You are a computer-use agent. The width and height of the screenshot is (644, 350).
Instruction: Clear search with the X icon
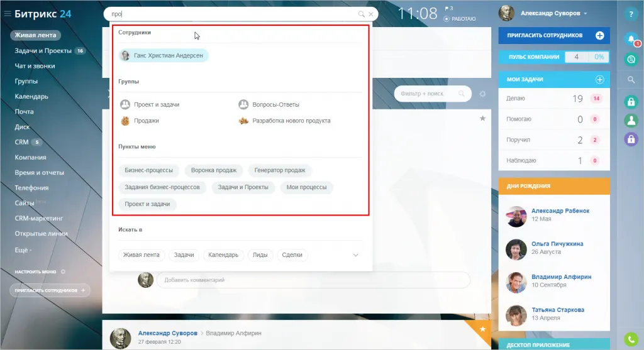(371, 14)
